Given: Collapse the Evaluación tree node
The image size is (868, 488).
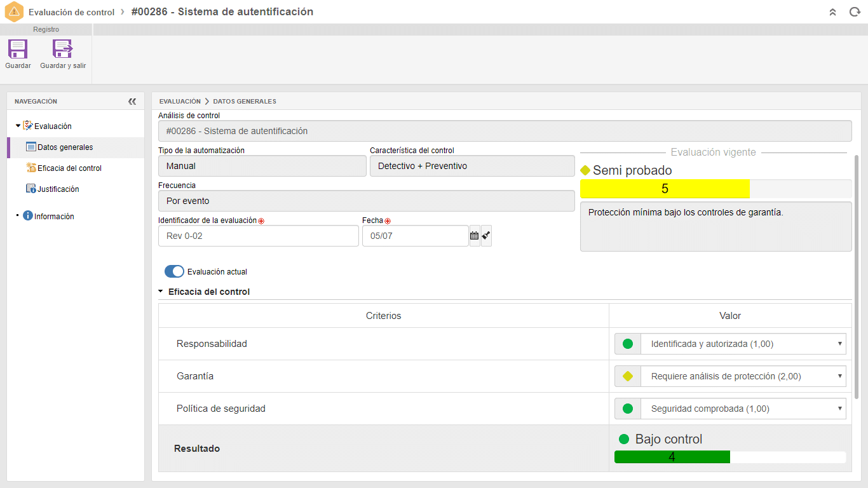Looking at the screenshot, I should point(18,126).
